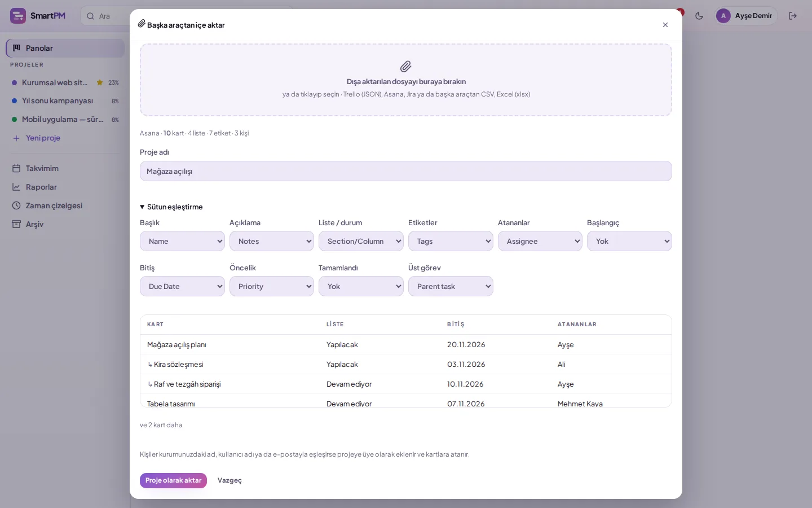Click the paperclip icon beside dialog title
The height and width of the screenshot is (508, 812).
142,24
